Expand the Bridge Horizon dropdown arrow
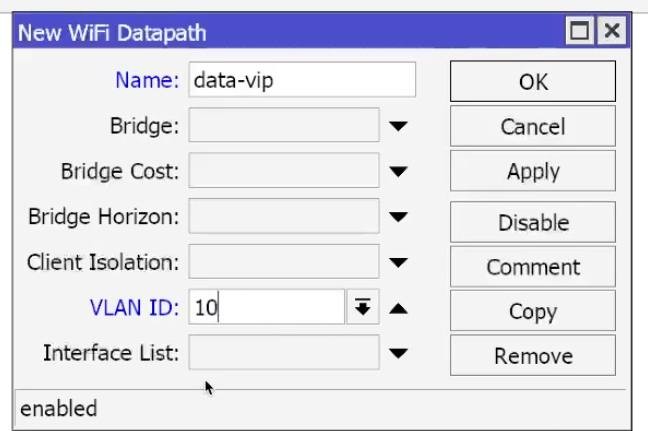Viewport: 648px width, 431px height. coord(398,217)
